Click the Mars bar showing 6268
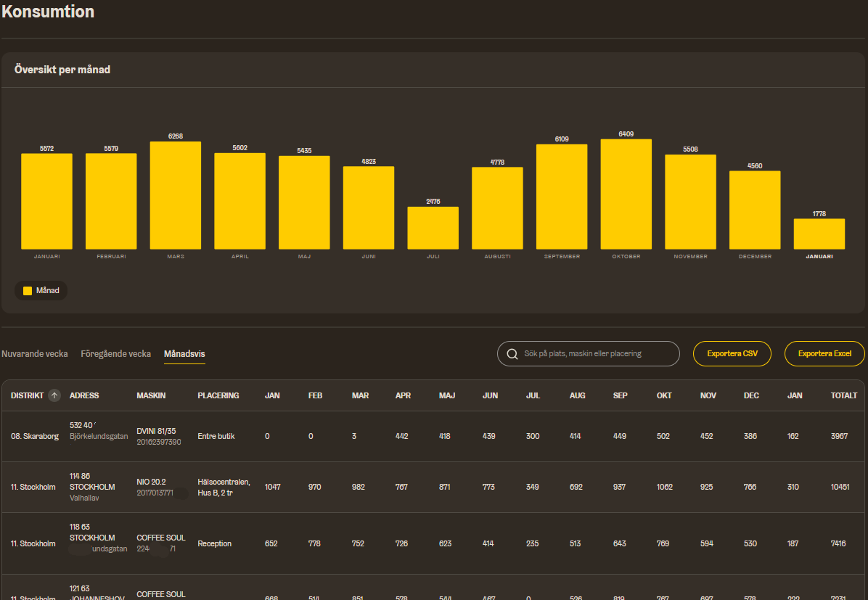Image resolution: width=868 pixels, height=600 pixels. [x=175, y=196]
